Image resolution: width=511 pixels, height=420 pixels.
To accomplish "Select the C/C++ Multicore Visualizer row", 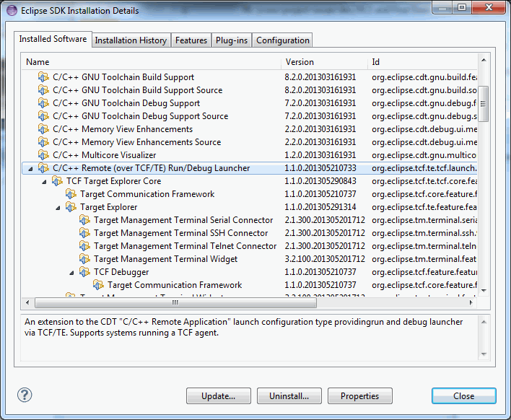I will tap(249, 155).
